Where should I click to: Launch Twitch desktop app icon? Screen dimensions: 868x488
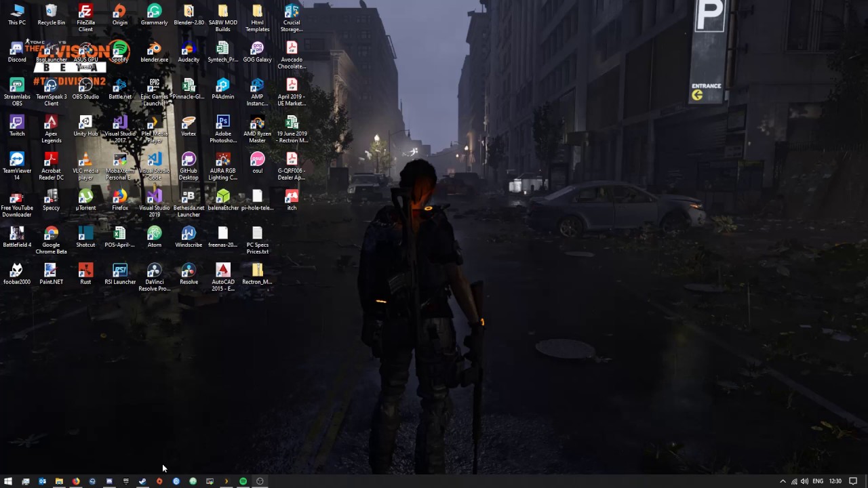17,126
